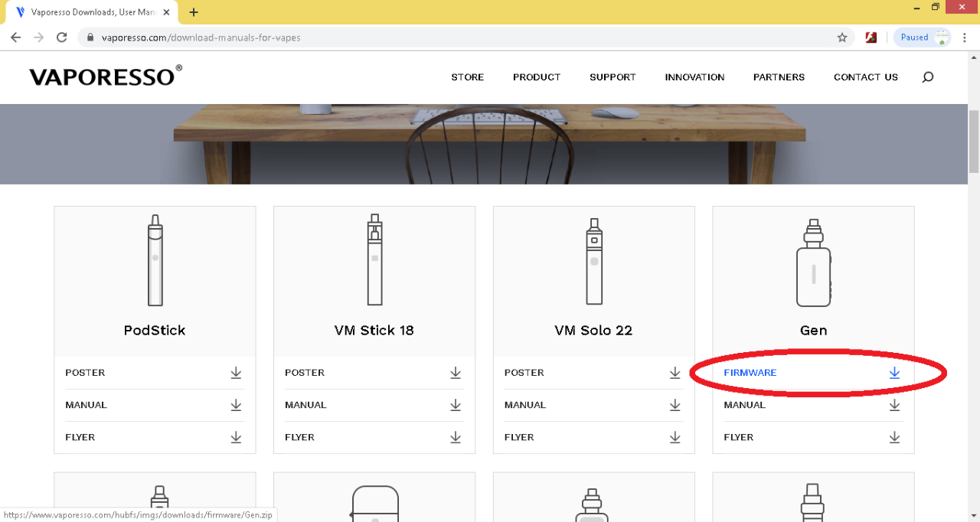Click the Gen MANUAL download icon
This screenshot has width=980, height=522.
894,405
